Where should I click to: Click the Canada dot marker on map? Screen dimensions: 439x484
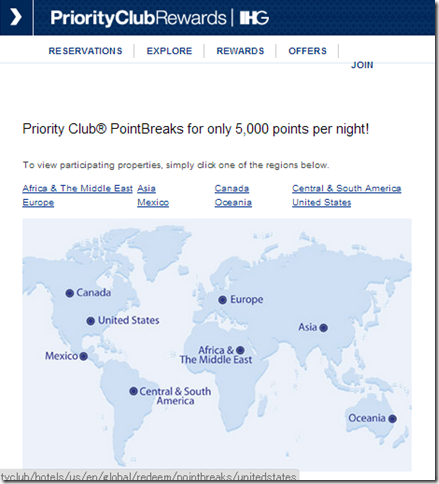tap(70, 293)
